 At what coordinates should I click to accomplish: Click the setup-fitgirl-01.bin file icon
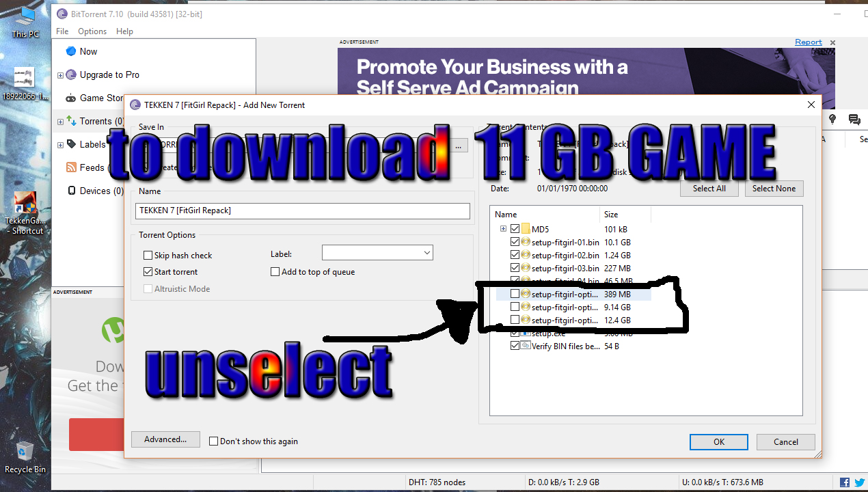[526, 242]
